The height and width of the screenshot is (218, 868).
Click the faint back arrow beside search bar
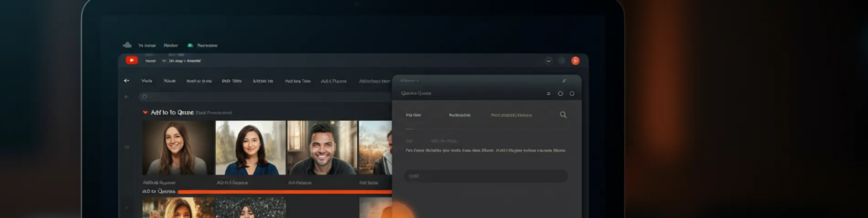tap(127, 97)
